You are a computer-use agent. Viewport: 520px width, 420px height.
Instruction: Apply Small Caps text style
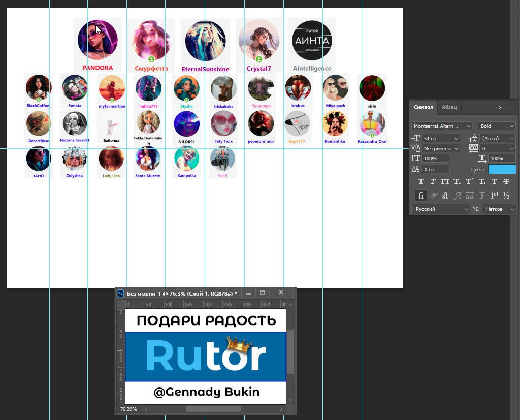(457, 182)
